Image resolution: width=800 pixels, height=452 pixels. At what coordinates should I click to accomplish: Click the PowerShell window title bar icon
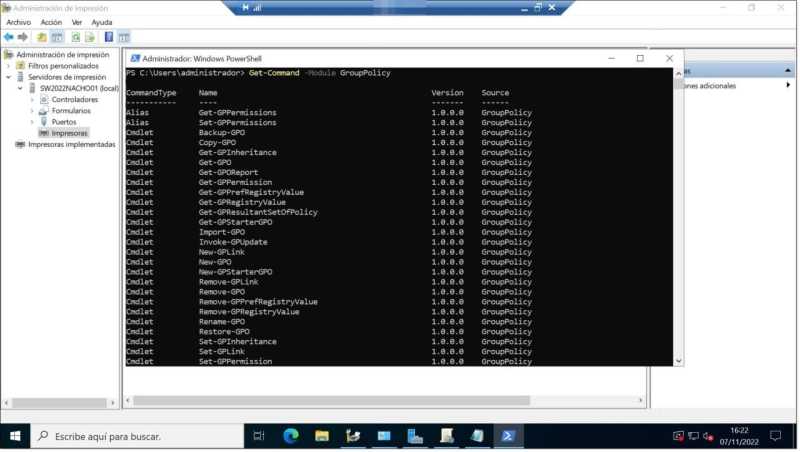coord(135,59)
